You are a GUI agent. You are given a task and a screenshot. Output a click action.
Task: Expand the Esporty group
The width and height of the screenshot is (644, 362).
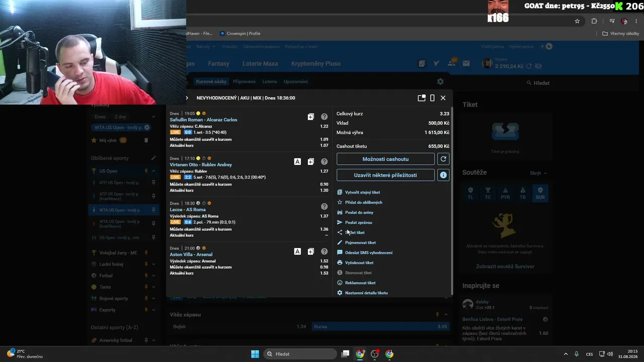[x=153, y=310]
